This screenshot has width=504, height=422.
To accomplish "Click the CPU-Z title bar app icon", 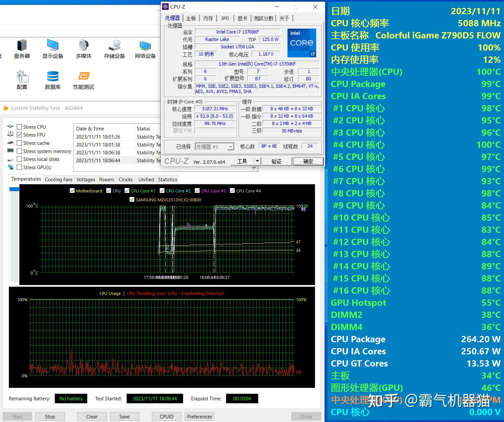I will pyautogui.click(x=165, y=7).
